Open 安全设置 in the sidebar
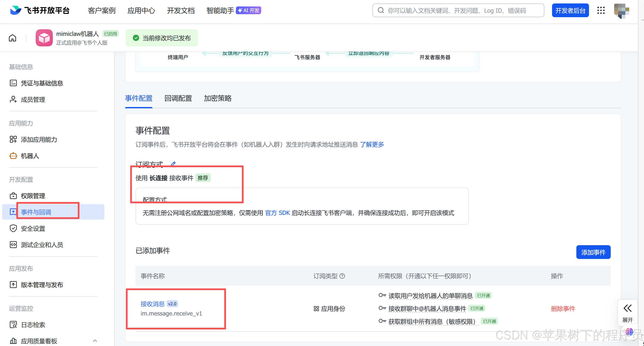 click(x=33, y=228)
